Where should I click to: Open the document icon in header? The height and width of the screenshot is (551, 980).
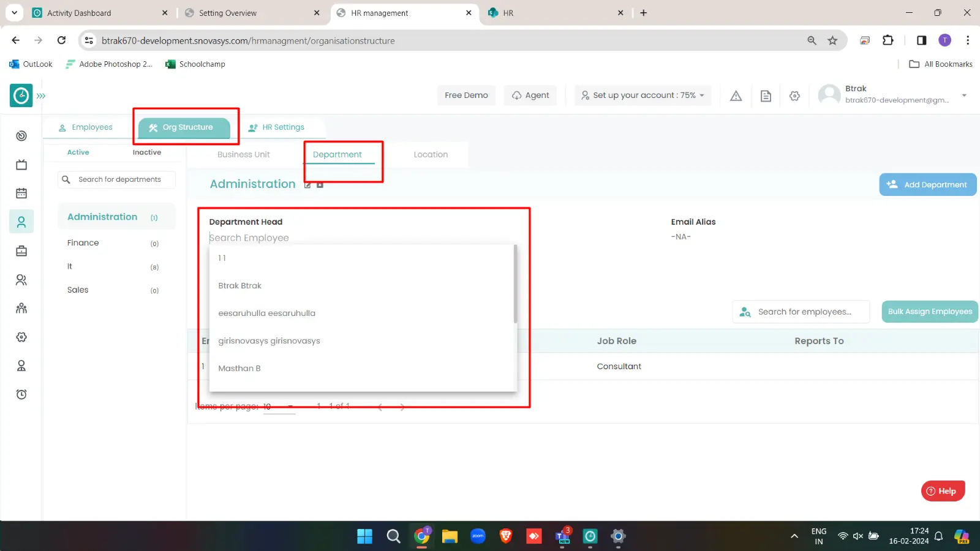tap(766, 96)
